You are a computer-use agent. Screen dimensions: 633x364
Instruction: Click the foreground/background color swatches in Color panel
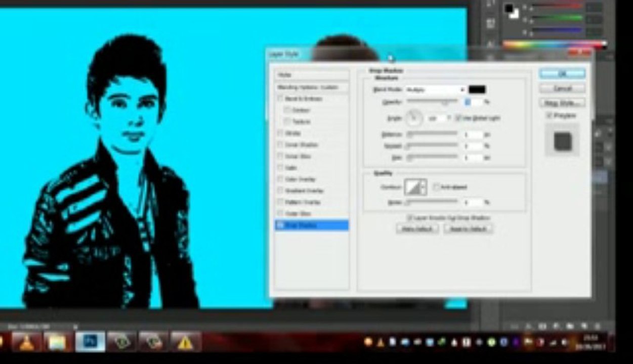(x=512, y=10)
